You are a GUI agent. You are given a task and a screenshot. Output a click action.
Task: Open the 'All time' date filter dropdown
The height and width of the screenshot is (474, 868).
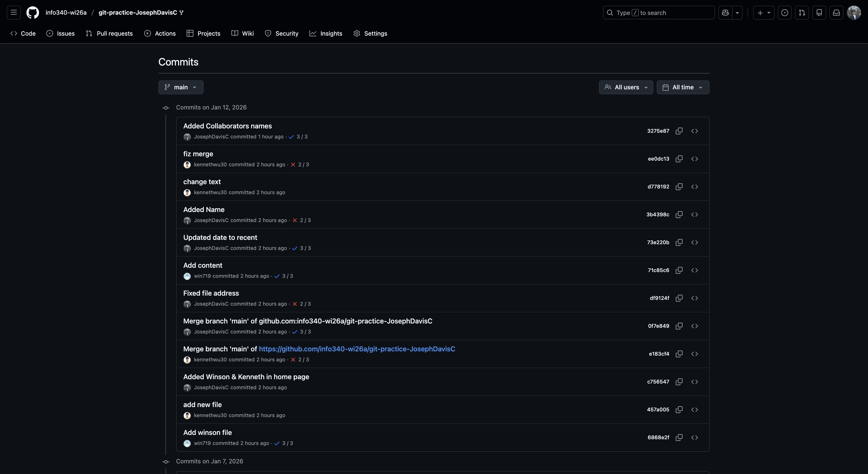(x=683, y=87)
